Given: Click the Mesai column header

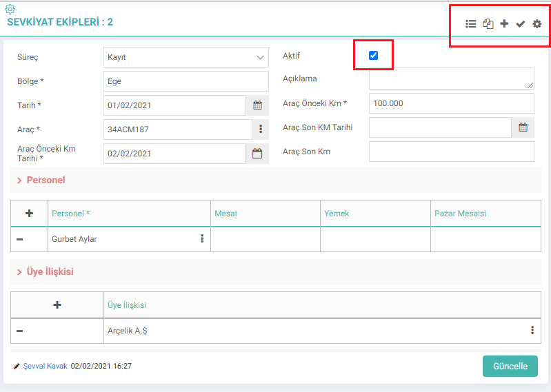Looking at the screenshot, I should pyautogui.click(x=266, y=214).
